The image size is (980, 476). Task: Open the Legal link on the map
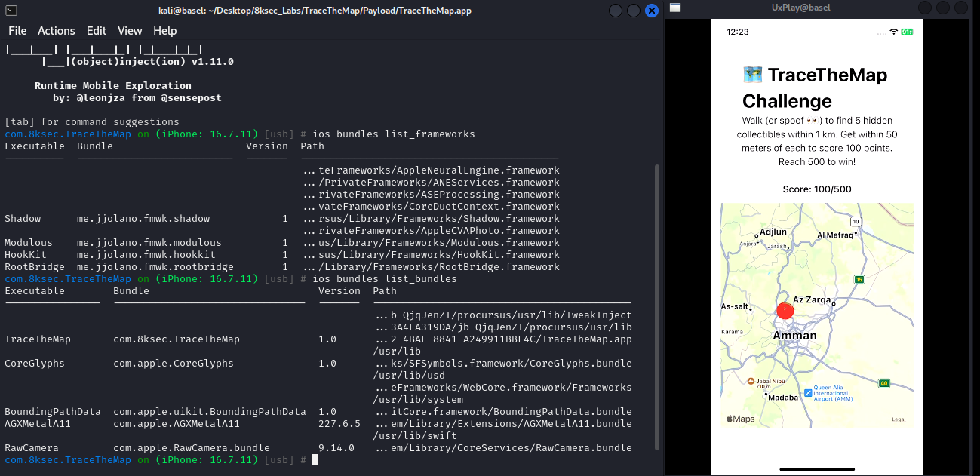tap(899, 419)
